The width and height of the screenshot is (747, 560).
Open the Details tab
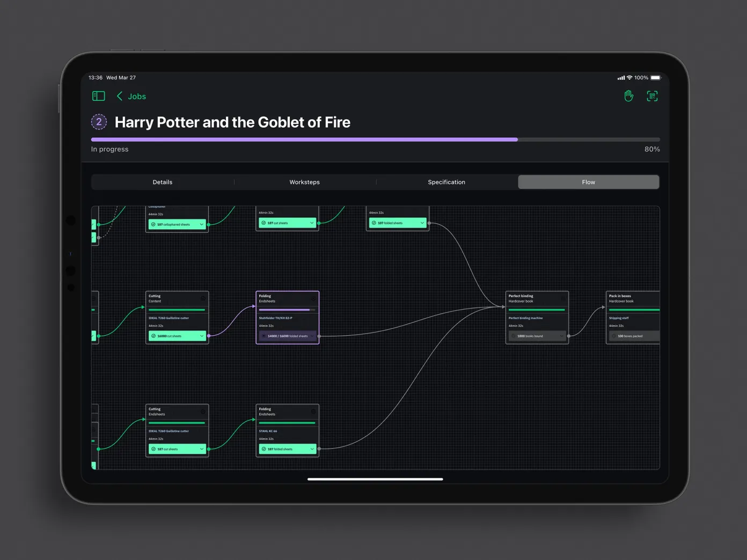[163, 182]
